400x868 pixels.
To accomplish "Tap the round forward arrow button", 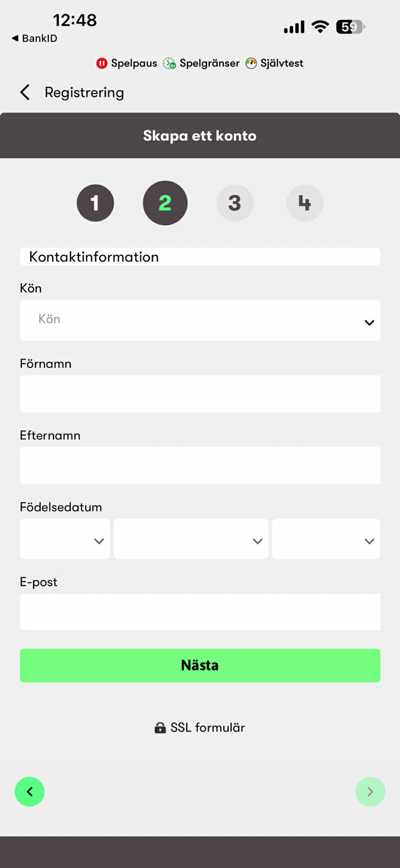I will [x=370, y=791].
